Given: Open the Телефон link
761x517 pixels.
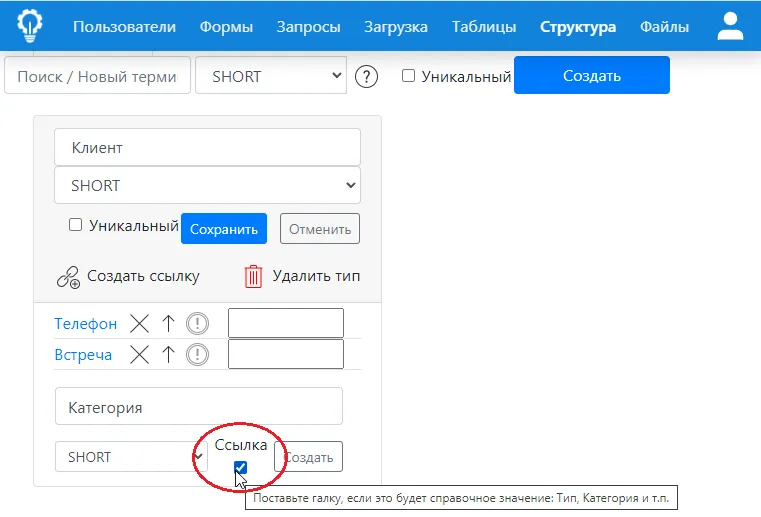Looking at the screenshot, I should click(x=85, y=323).
